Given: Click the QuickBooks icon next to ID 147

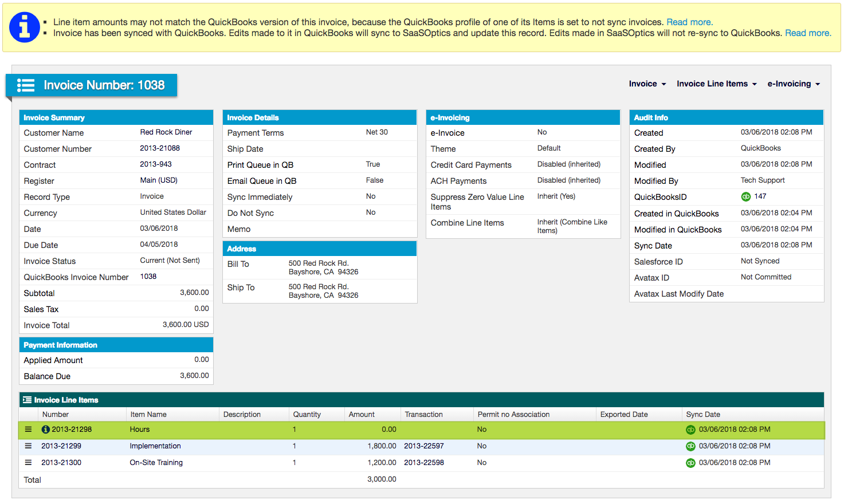Looking at the screenshot, I should click(745, 196).
